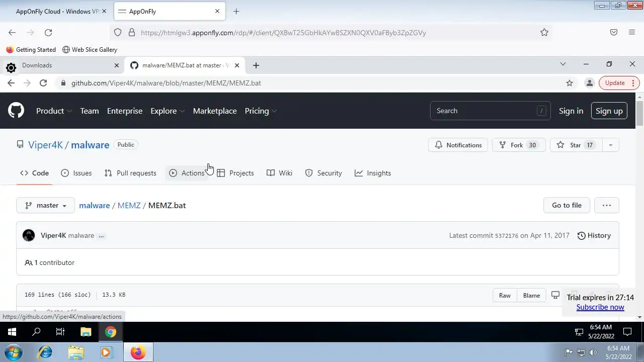Open the Projects tab

point(235,173)
